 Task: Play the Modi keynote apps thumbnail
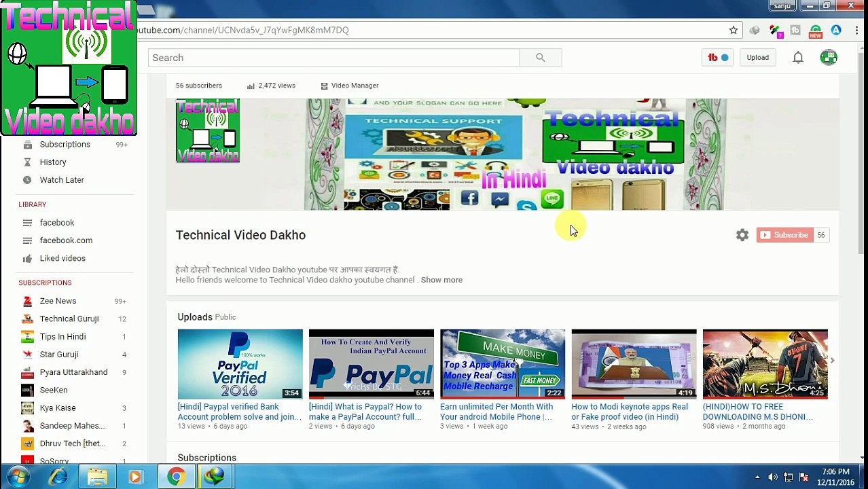click(634, 364)
